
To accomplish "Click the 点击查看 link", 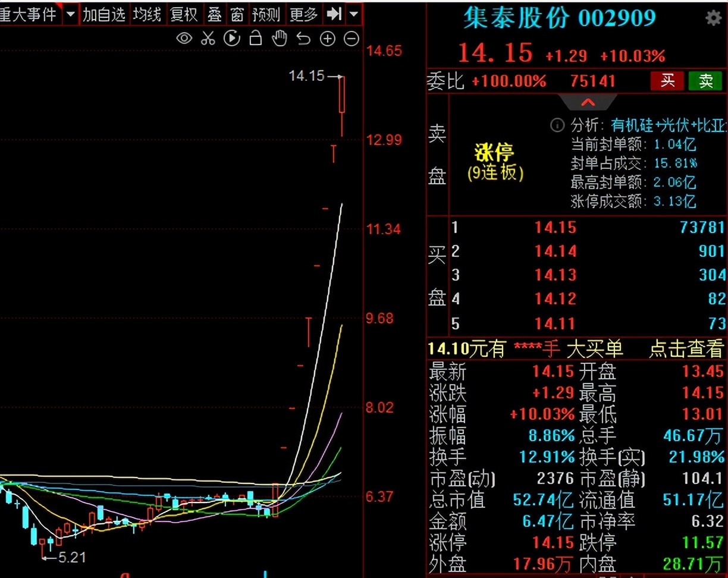I will click(686, 348).
